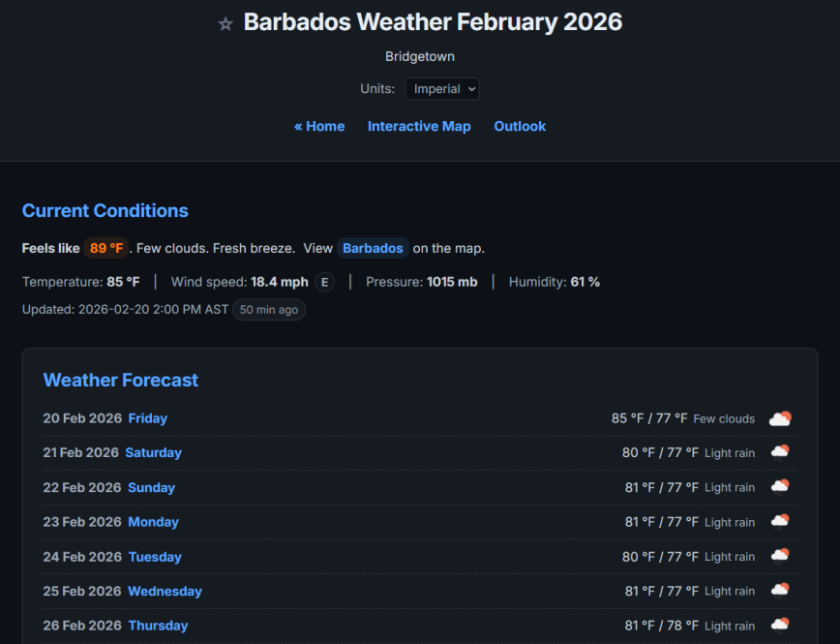
Task: Open Friday's detailed forecast
Action: point(147,417)
